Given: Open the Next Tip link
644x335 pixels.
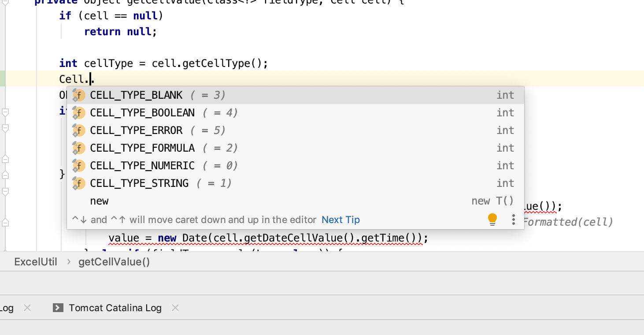Looking at the screenshot, I should (x=341, y=220).
